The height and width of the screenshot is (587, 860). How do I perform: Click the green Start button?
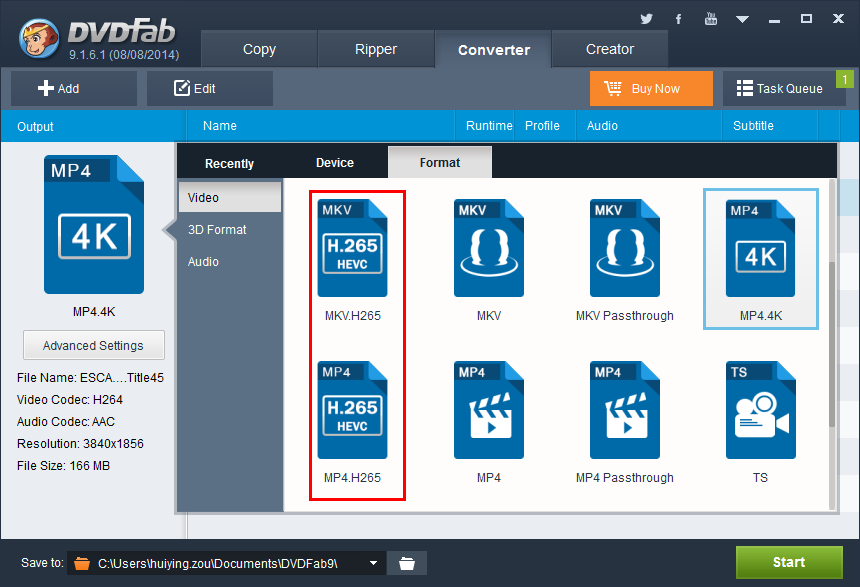point(789,562)
